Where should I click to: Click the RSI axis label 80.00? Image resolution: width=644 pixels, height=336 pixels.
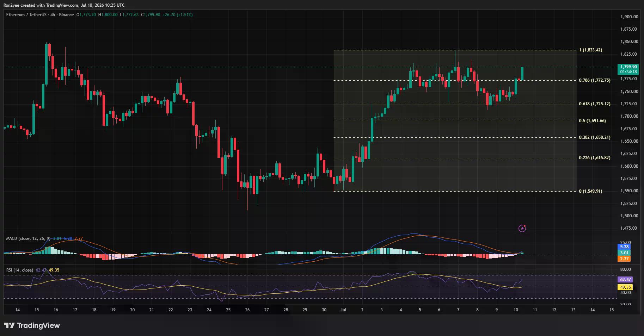pos(626,270)
